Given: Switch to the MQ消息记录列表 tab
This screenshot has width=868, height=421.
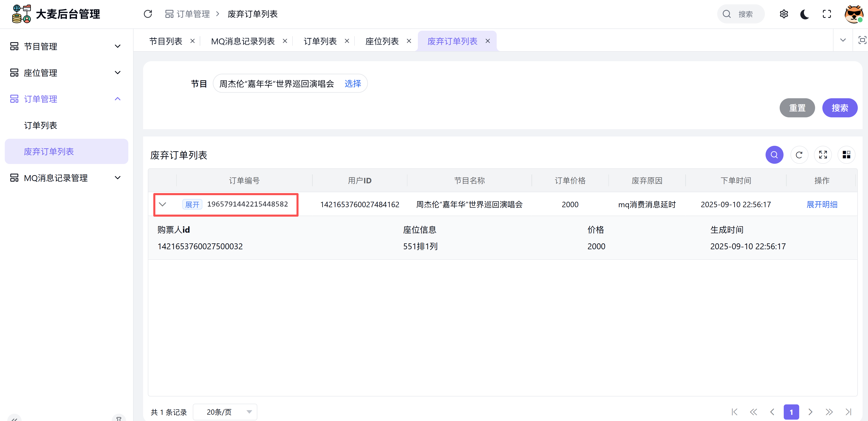Looking at the screenshot, I should click(x=243, y=41).
